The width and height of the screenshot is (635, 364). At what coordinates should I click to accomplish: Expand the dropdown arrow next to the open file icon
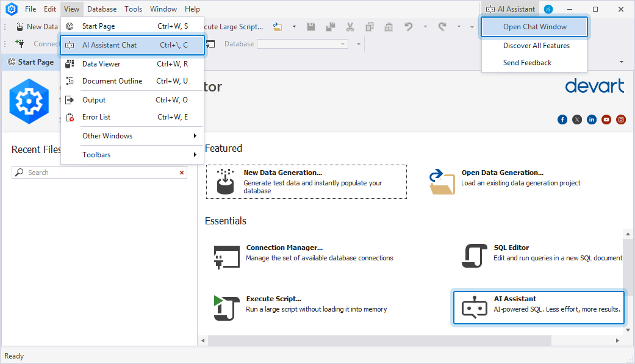[x=294, y=27]
